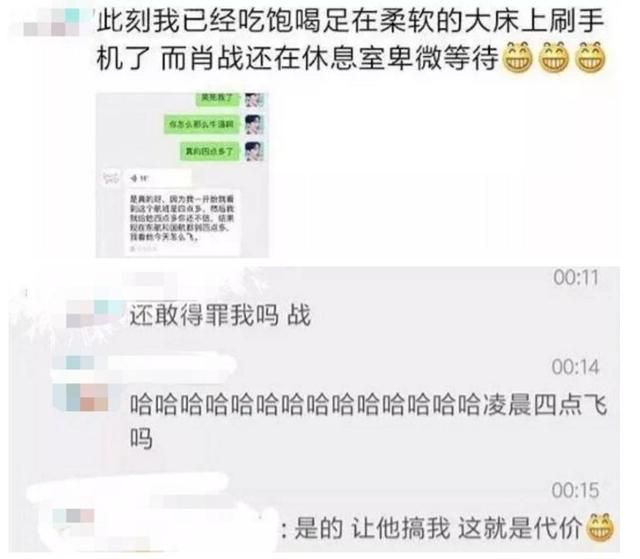
Task: Click avatar beside 哈哈哈 凌晨四点飞吗 comment
Action: pyautogui.click(x=81, y=397)
